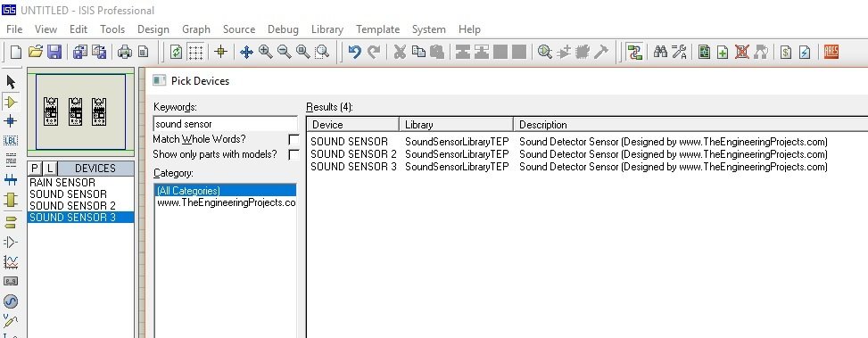Image resolution: width=868 pixels, height=338 pixels.
Task: Choose the Text script tool
Action: (x=11, y=160)
